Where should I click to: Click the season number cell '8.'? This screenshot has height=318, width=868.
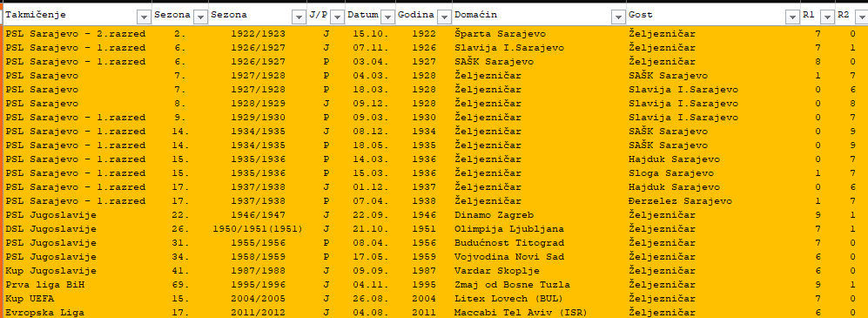click(180, 104)
